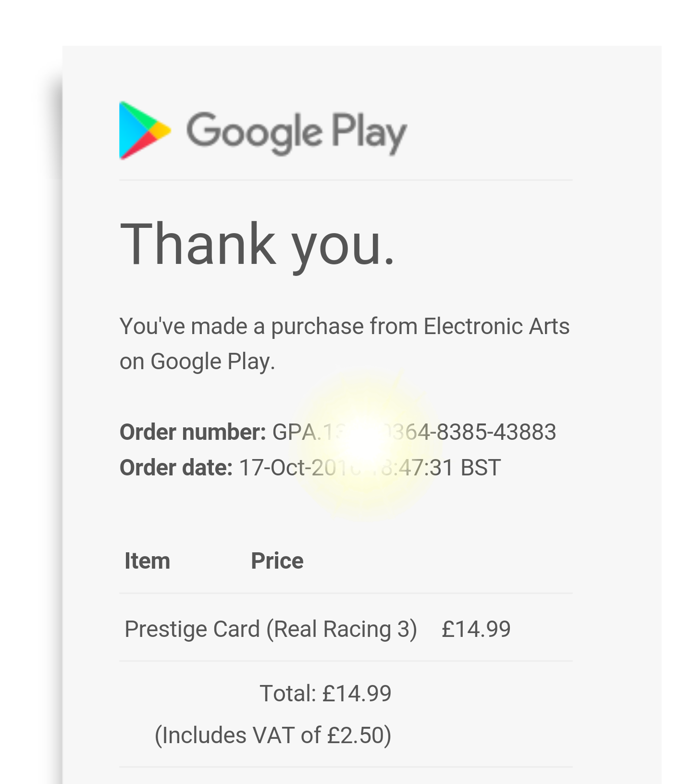Click the "Price" column header
Screen dimensions: 692x784
pyautogui.click(x=277, y=560)
